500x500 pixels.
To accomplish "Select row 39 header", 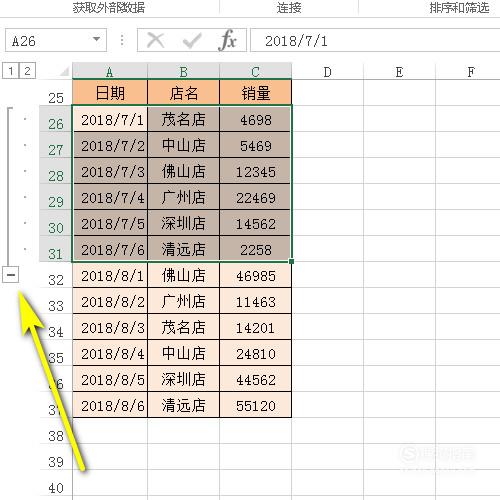I will pyautogui.click(x=56, y=457).
